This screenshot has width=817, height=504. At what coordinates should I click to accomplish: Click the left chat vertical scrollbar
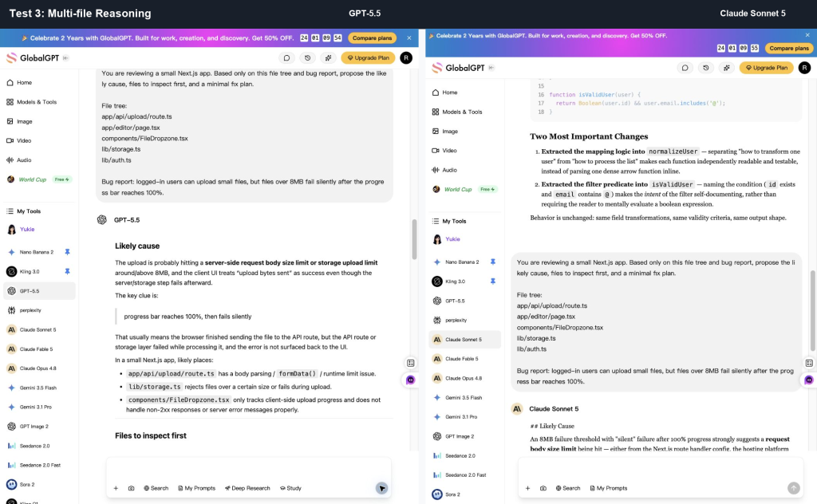(415, 239)
